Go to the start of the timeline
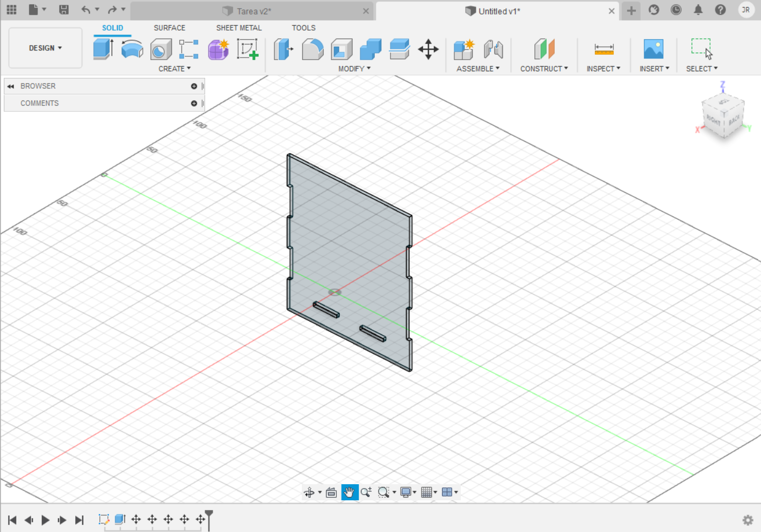The height and width of the screenshot is (532, 761). click(12, 520)
